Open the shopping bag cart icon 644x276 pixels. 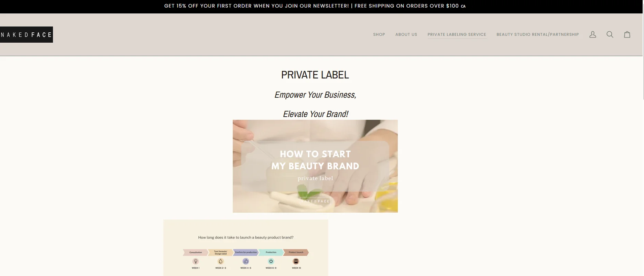(x=627, y=34)
